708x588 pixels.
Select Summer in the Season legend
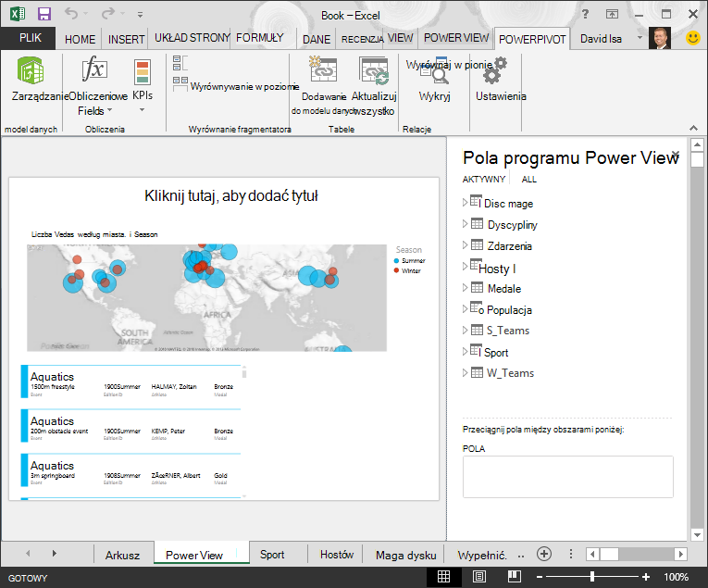pyautogui.click(x=410, y=260)
